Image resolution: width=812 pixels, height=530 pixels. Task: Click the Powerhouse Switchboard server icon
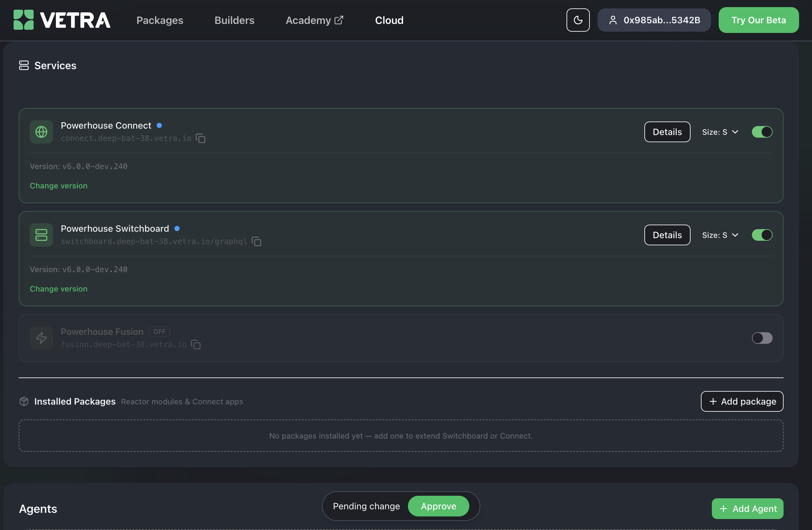[41, 235]
